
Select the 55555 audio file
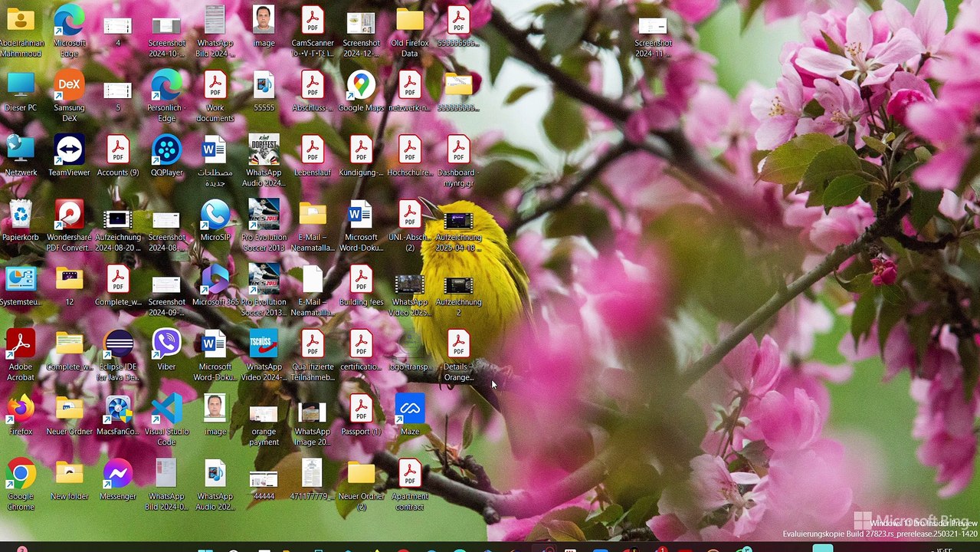tap(264, 91)
